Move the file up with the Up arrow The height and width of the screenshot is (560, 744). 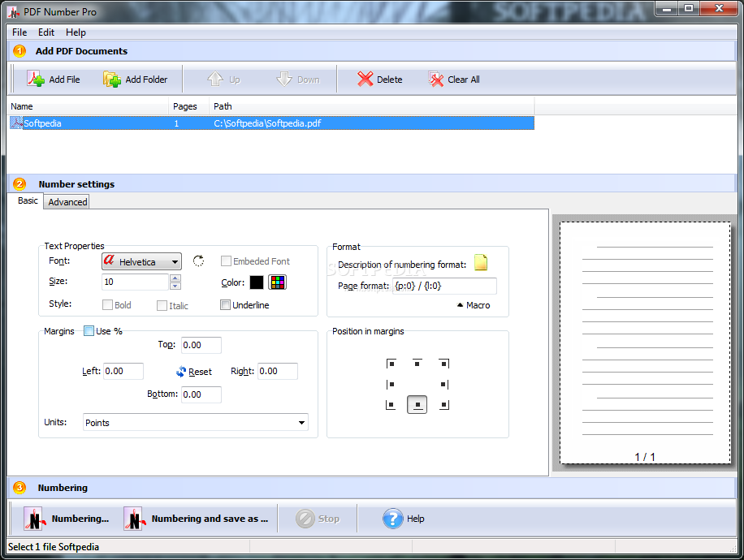(215, 80)
